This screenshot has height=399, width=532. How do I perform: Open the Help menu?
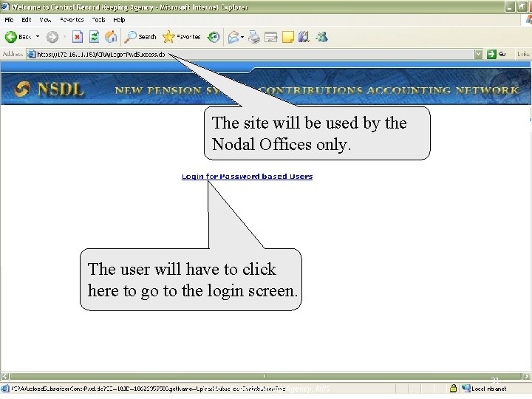(119, 20)
